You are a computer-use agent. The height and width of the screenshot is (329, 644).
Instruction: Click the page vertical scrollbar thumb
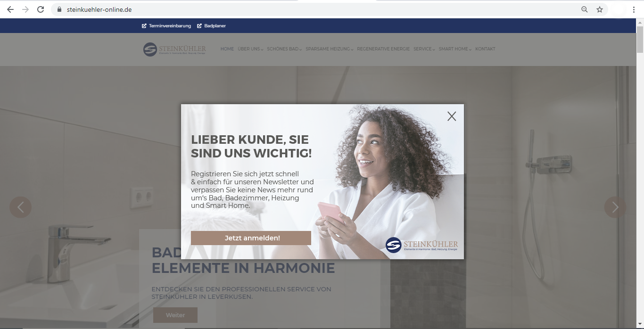click(640, 40)
